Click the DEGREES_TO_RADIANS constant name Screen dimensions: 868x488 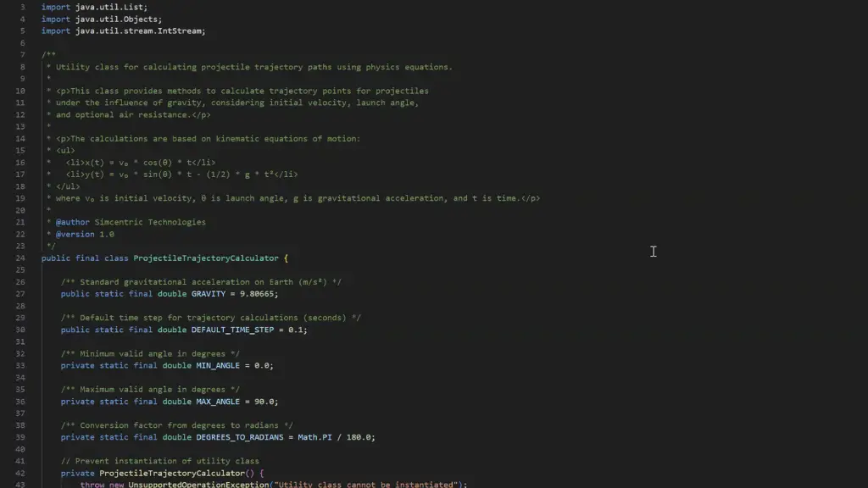(239, 438)
